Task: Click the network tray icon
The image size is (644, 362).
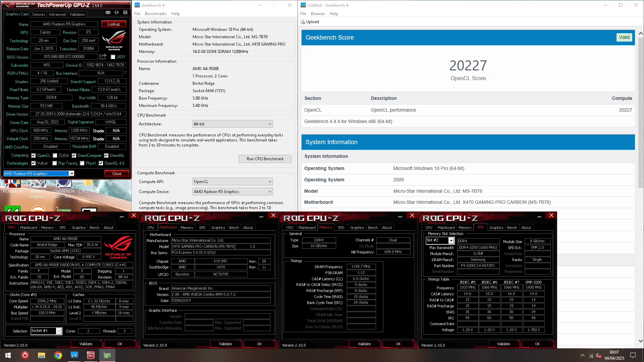Action: pos(591,356)
